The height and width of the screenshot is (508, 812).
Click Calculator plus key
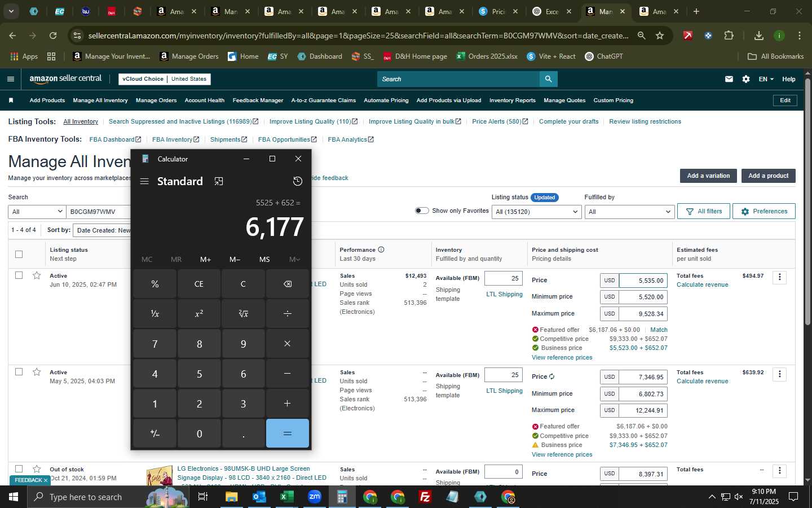[288, 404]
